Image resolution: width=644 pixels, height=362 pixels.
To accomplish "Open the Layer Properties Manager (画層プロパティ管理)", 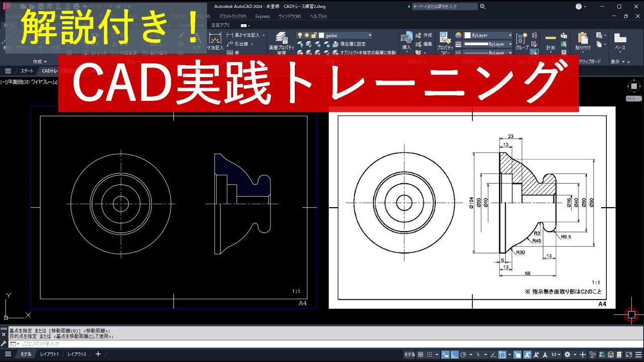I will pyautogui.click(x=281, y=42).
